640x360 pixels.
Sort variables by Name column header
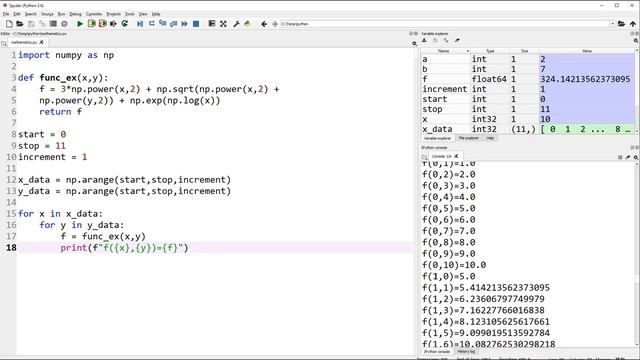(x=444, y=51)
